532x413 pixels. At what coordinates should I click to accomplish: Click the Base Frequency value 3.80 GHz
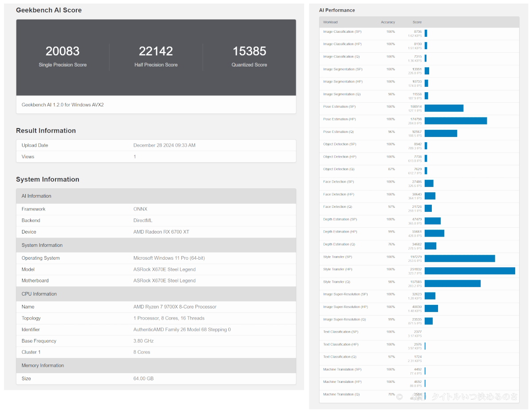pos(144,341)
